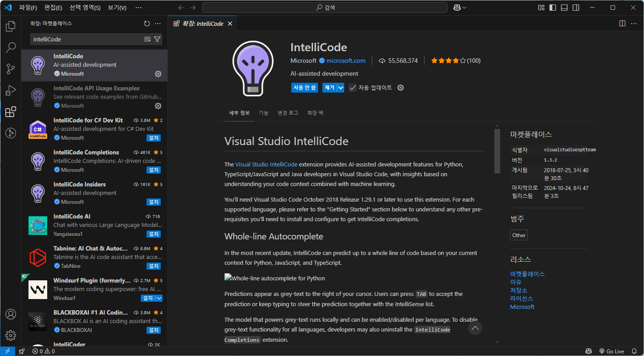Open microsoft.com publisher link

(x=346, y=61)
